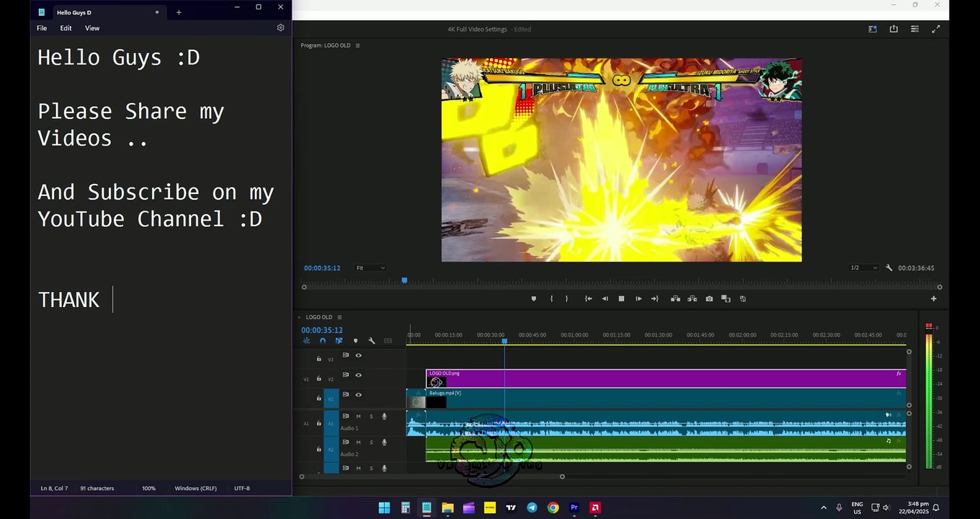Show hidden system tray icons chevron
The height and width of the screenshot is (519, 980).
(824, 507)
